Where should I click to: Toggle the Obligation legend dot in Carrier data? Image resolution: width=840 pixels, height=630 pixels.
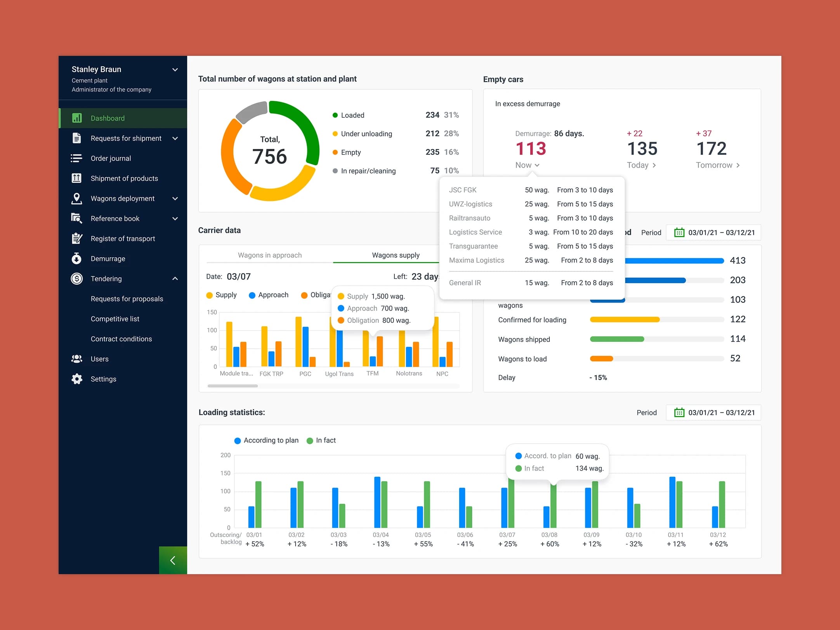[304, 295]
